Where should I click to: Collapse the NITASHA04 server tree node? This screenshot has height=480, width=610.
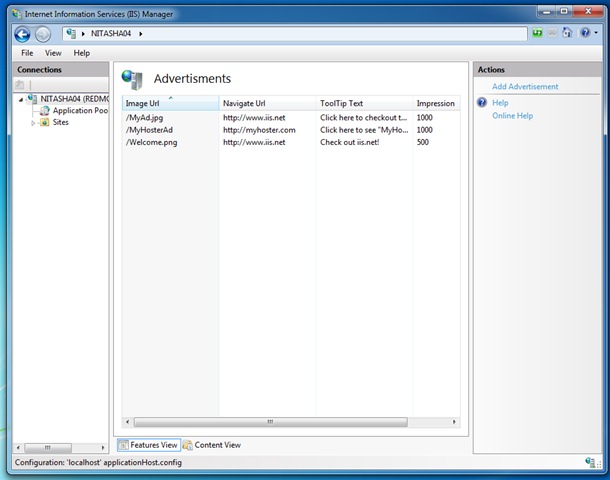[21, 100]
